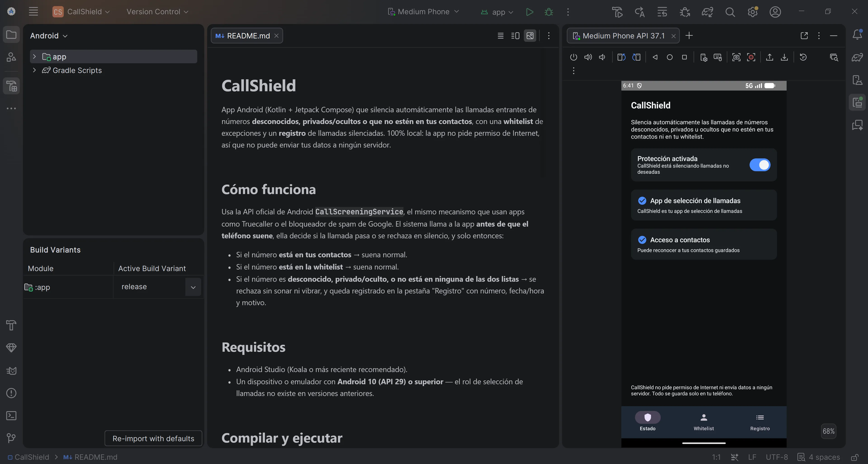Image resolution: width=868 pixels, height=464 pixels.
Task: Open main hamburger menu
Action: click(x=33, y=12)
